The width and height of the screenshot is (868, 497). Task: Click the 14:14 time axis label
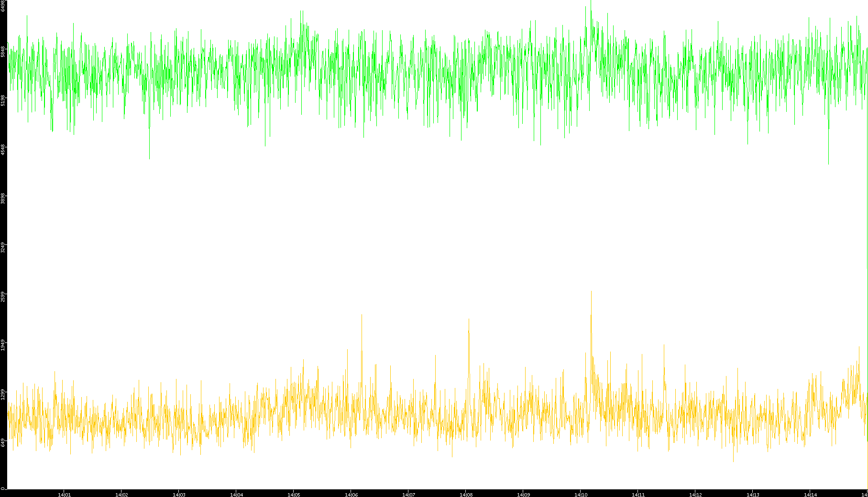[x=810, y=495]
